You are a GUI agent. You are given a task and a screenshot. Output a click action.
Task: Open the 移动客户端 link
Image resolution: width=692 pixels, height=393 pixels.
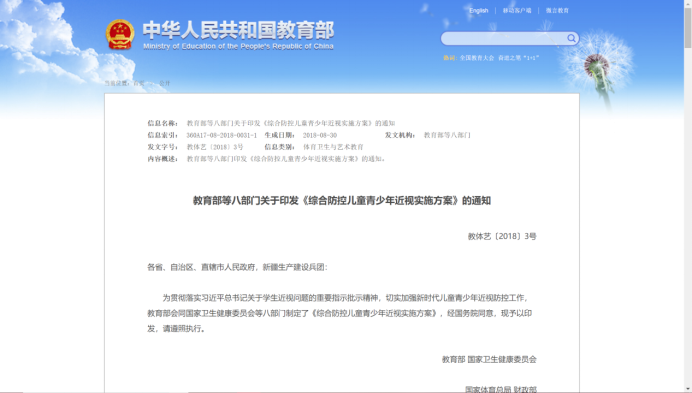click(x=517, y=11)
